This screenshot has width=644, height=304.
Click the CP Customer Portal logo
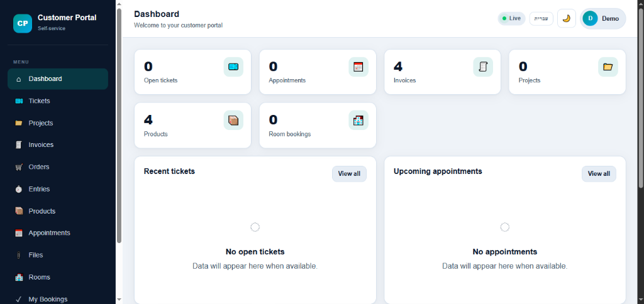23,23
